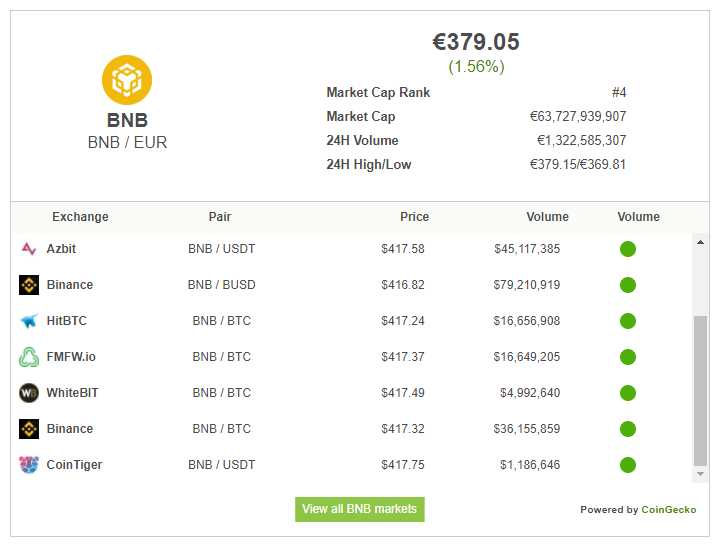This screenshot has height=550, width=720.
Task: Click the (1.56%) change value
Action: coord(476,67)
